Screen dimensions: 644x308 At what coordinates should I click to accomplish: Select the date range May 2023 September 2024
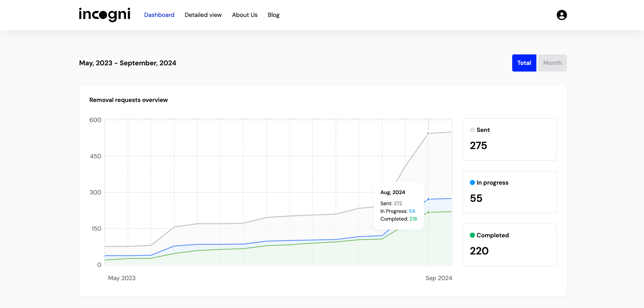click(127, 63)
